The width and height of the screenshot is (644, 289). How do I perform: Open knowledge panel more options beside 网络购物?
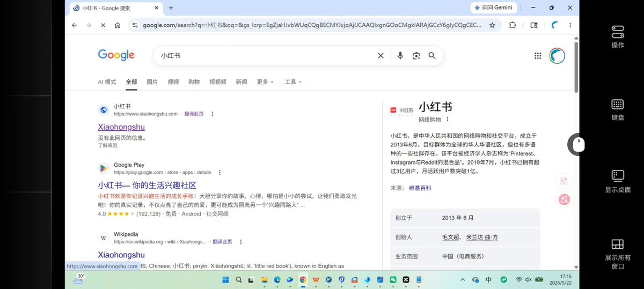point(448,119)
